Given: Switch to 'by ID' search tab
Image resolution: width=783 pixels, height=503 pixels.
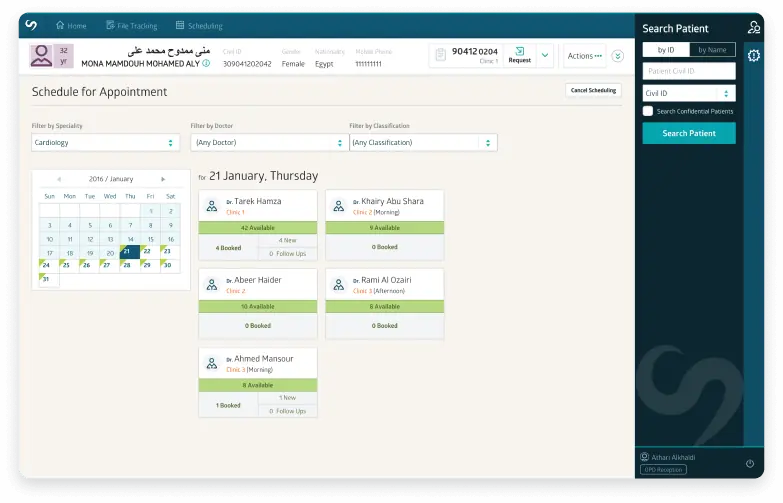Looking at the screenshot, I should click(x=666, y=49).
